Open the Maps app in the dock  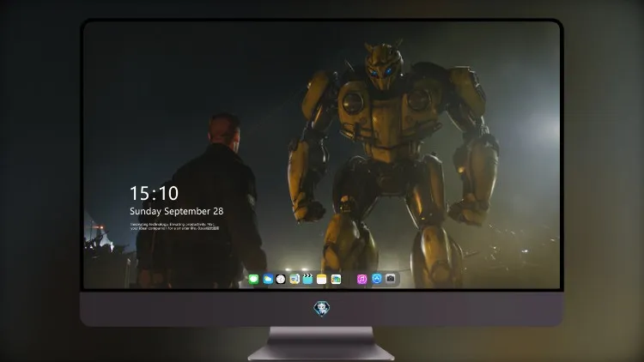295,279
